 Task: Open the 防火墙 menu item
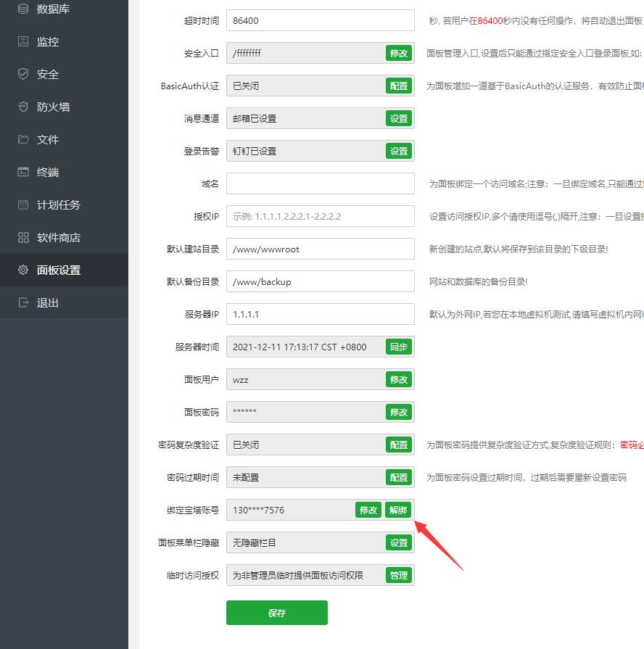click(64, 107)
